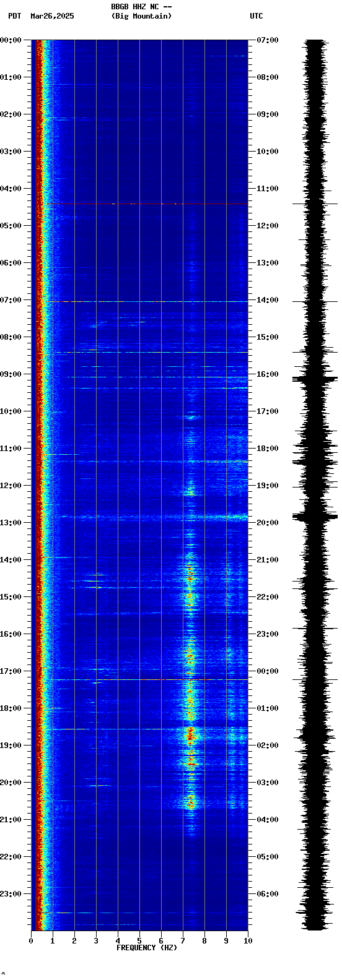Click the (Big Mountain) subtitle
Image resolution: width=342 pixels, height=980 pixels.
(141, 16)
